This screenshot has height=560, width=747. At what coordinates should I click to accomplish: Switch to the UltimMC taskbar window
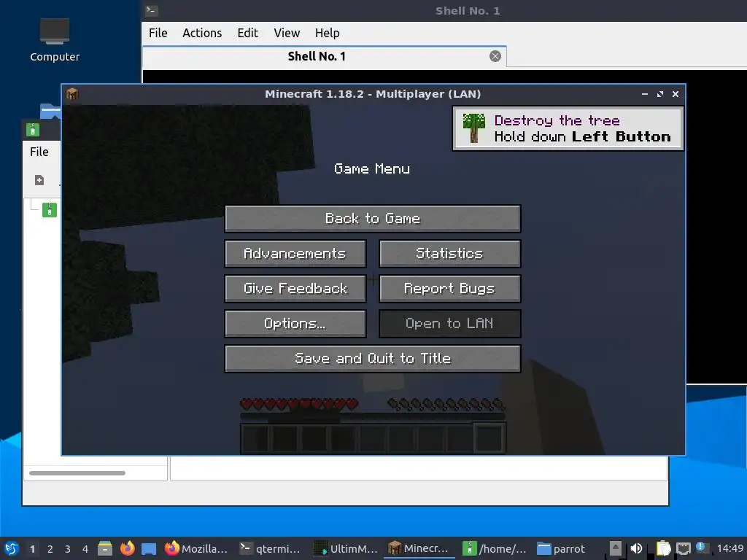tap(346, 548)
